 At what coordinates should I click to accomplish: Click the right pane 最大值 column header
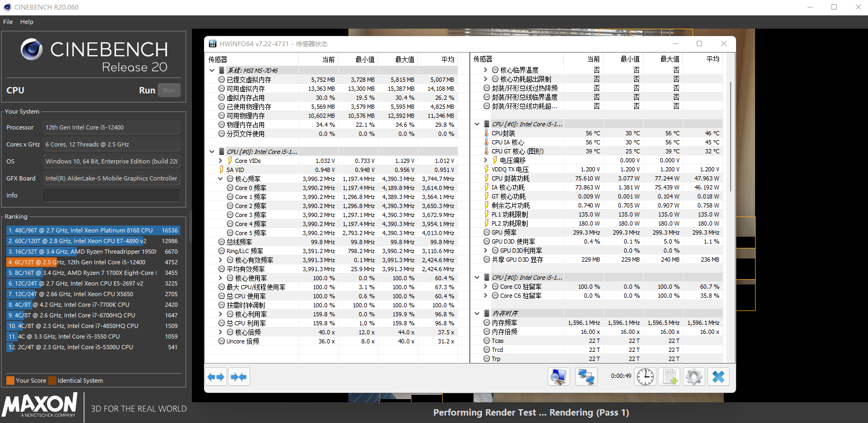pyautogui.click(x=663, y=59)
